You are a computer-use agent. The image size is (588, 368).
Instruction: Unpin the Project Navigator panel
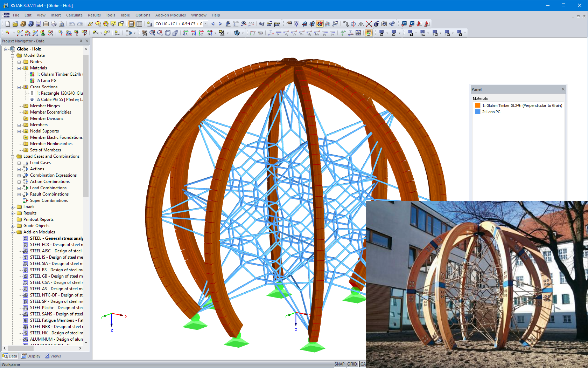[80, 41]
